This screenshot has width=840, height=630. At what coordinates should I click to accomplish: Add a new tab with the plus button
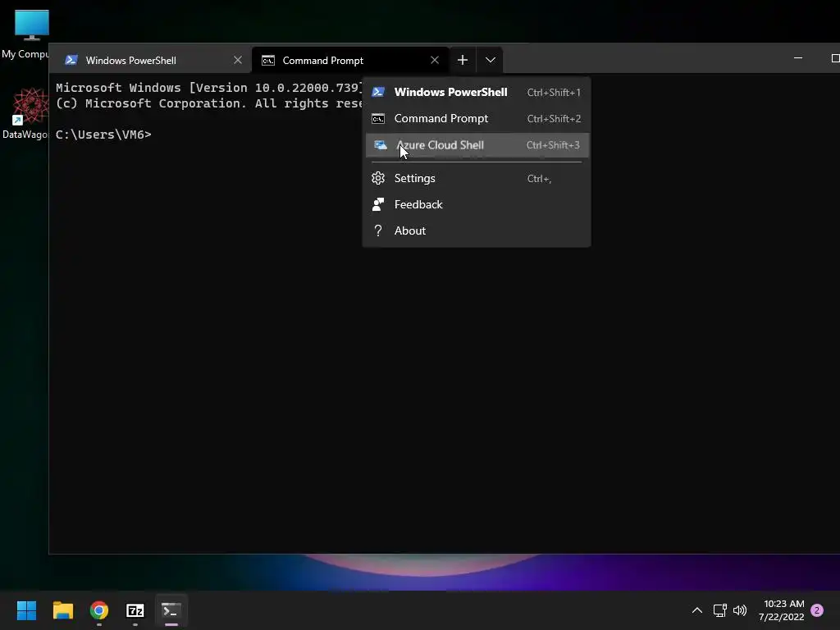pyautogui.click(x=463, y=60)
